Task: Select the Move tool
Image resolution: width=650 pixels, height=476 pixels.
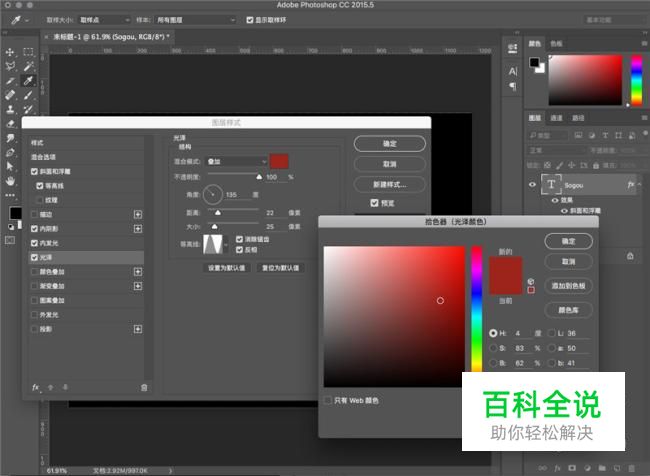Action: click(10, 52)
